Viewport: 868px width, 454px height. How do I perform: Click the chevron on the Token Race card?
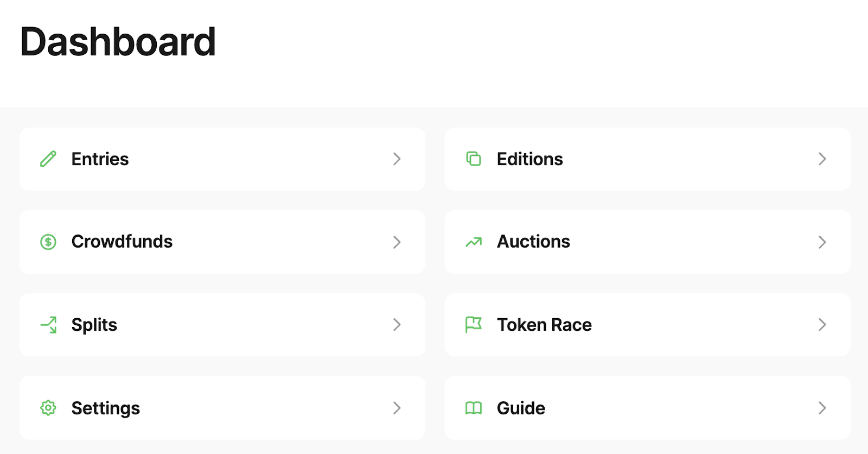pyautogui.click(x=822, y=325)
